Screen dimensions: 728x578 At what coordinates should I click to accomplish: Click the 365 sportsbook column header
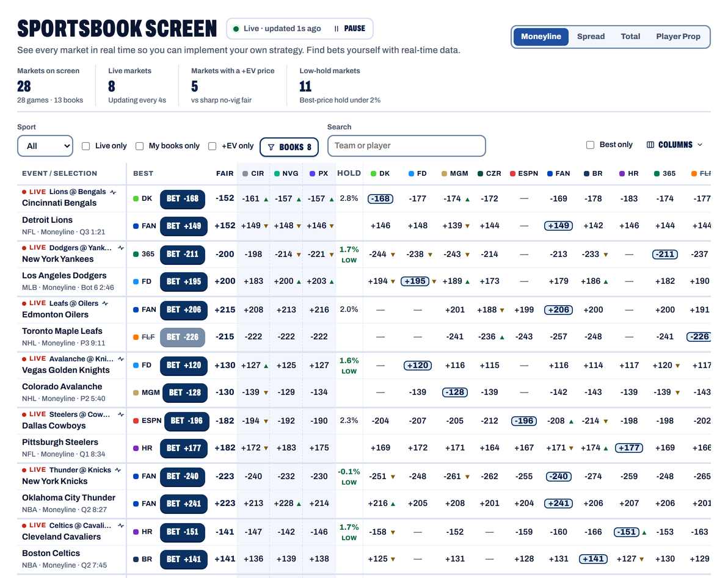click(665, 173)
